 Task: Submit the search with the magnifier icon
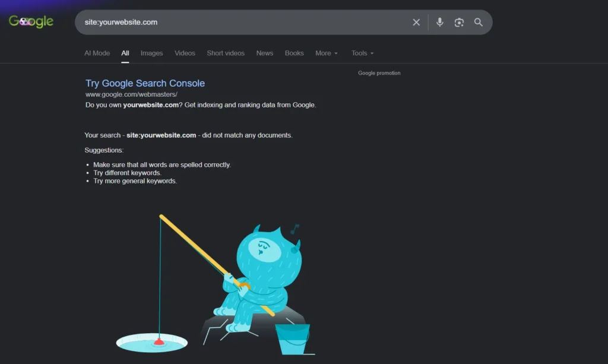[479, 23]
